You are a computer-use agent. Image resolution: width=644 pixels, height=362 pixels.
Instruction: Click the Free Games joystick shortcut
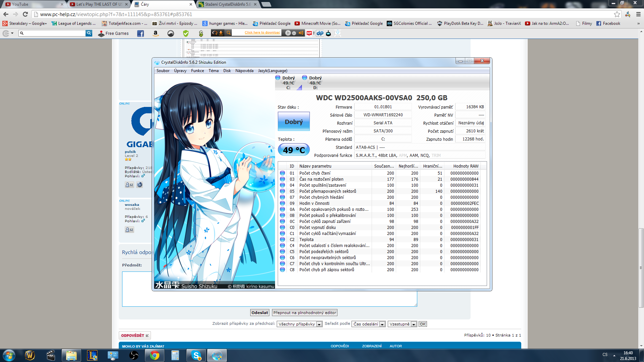point(113,34)
